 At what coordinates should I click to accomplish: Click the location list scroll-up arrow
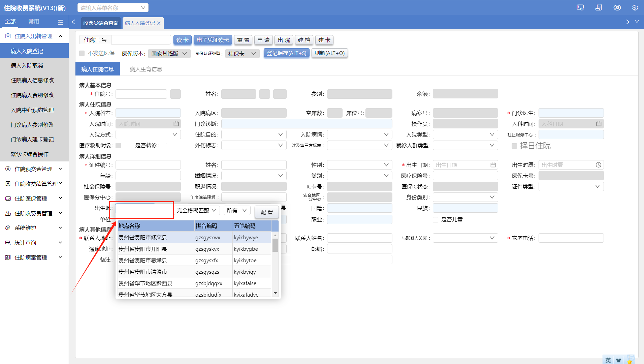tap(275, 235)
